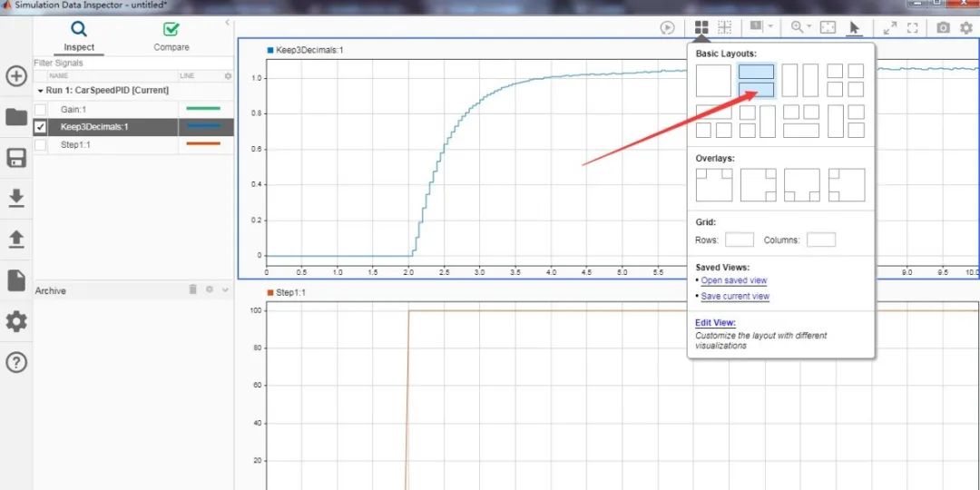Open the Archive settings gear icon
The image size is (980, 490).
210,289
